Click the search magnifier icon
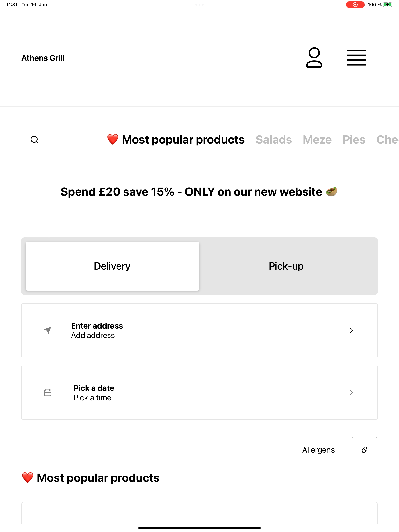The width and height of the screenshot is (399, 532). [34, 139]
